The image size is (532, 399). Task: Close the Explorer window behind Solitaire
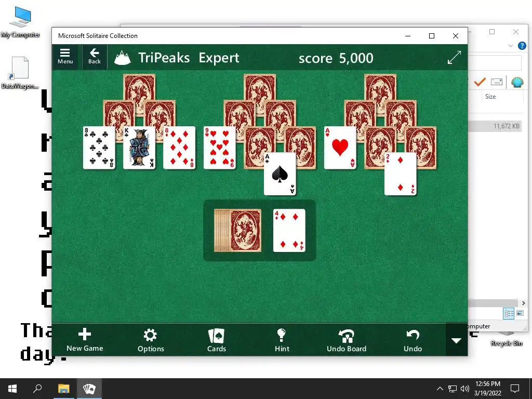[x=516, y=32]
